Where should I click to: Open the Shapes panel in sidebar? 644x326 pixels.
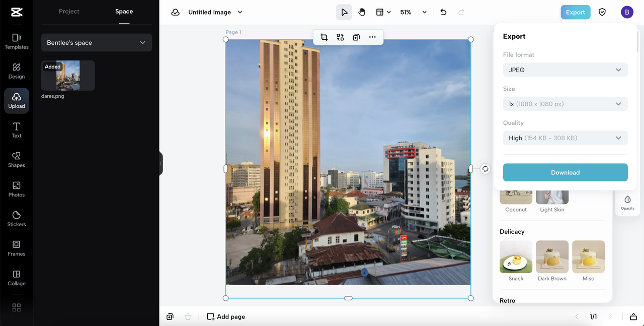[x=17, y=159]
